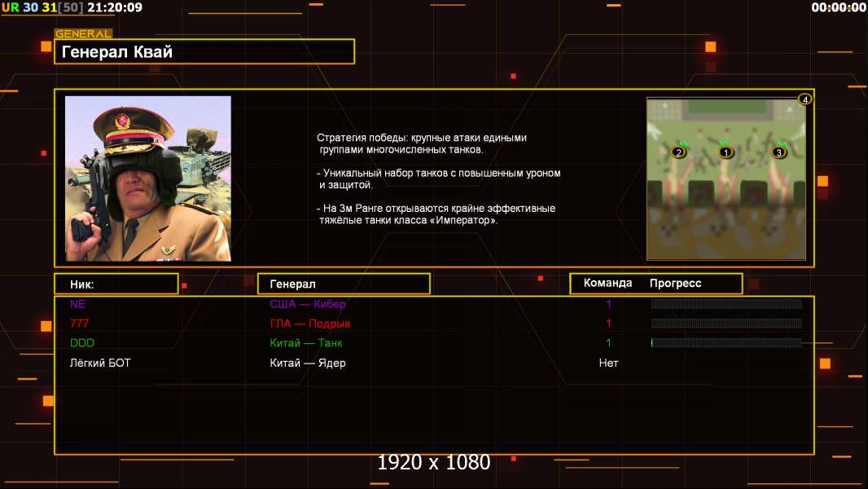The width and height of the screenshot is (868, 489).
Task: Select start position marker 2 on map
Action: pyautogui.click(x=678, y=152)
